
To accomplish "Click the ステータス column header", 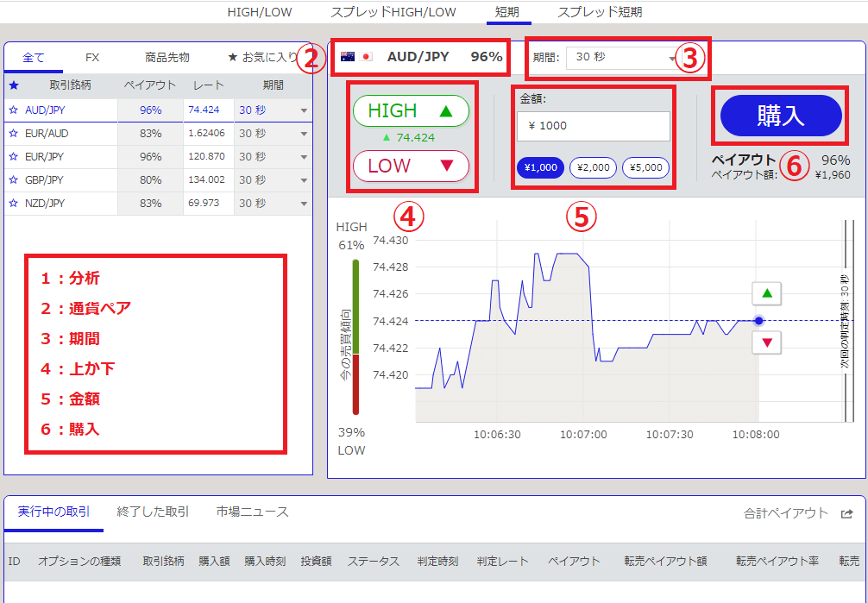I will click(374, 562).
